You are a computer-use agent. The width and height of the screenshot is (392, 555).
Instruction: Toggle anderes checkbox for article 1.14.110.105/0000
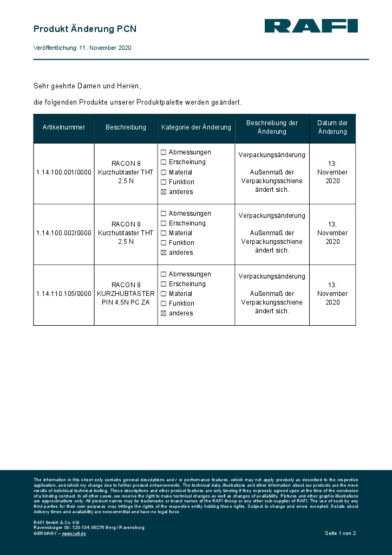coord(164,313)
